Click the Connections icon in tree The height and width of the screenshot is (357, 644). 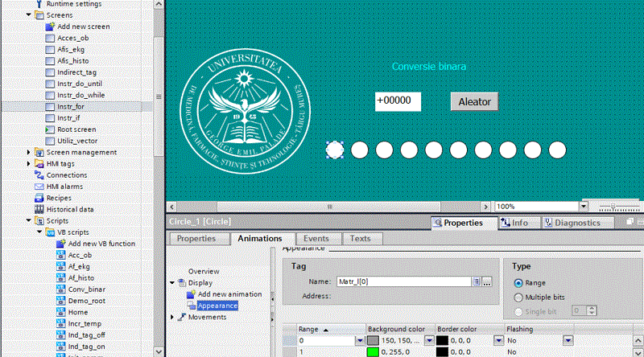(x=39, y=174)
